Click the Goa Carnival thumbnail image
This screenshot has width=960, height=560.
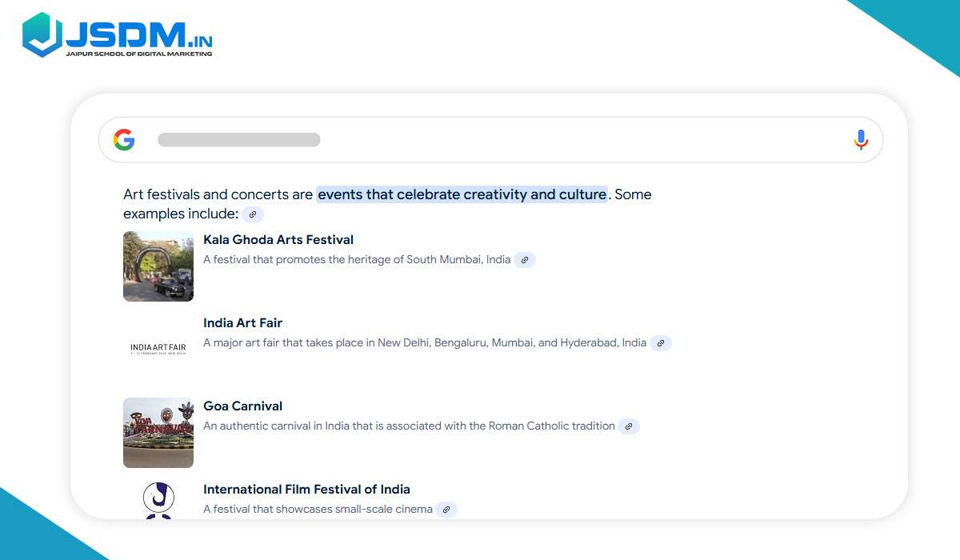[x=158, y=433]
